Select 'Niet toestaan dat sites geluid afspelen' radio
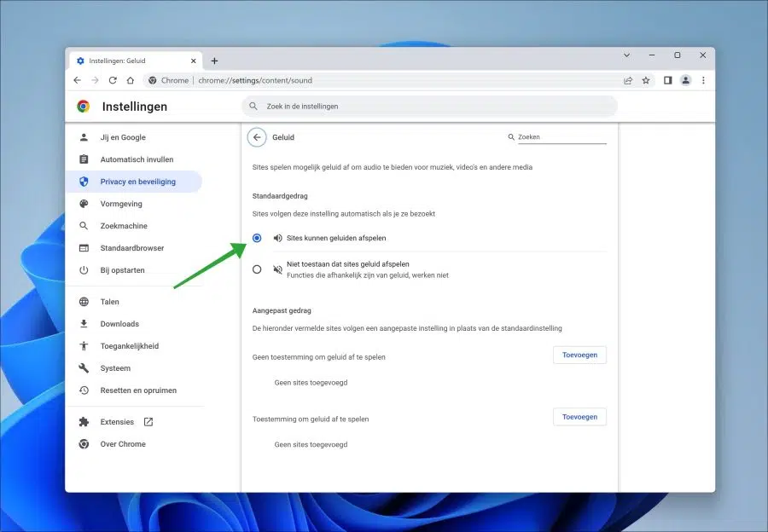 257,269
